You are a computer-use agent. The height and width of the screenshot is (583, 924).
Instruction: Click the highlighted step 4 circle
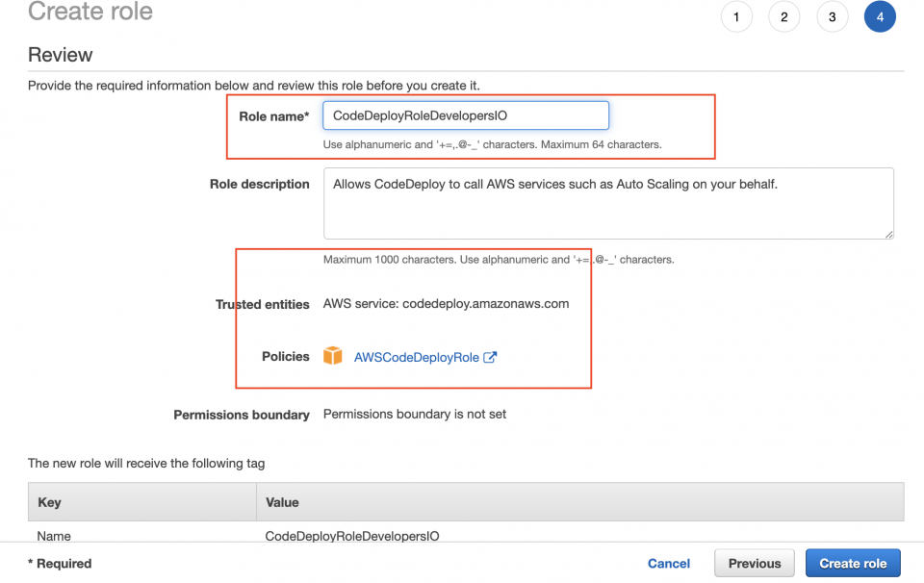click(880, 16)
